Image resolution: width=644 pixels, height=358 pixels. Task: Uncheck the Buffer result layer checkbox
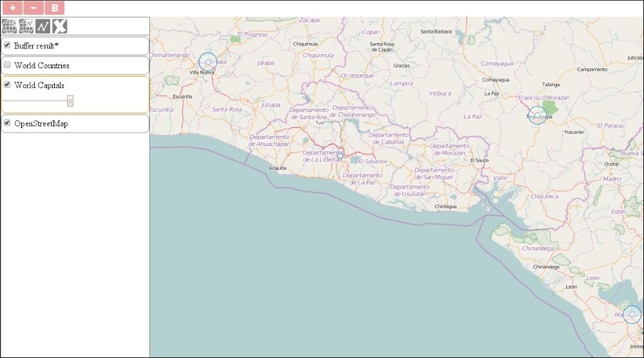point(7,46)
